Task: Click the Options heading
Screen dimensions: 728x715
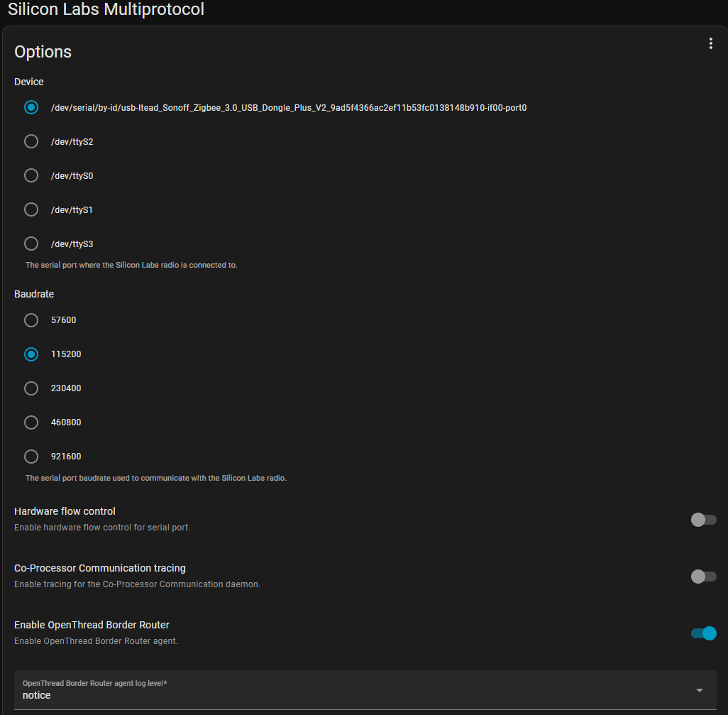Action: [x=43, y=52]
